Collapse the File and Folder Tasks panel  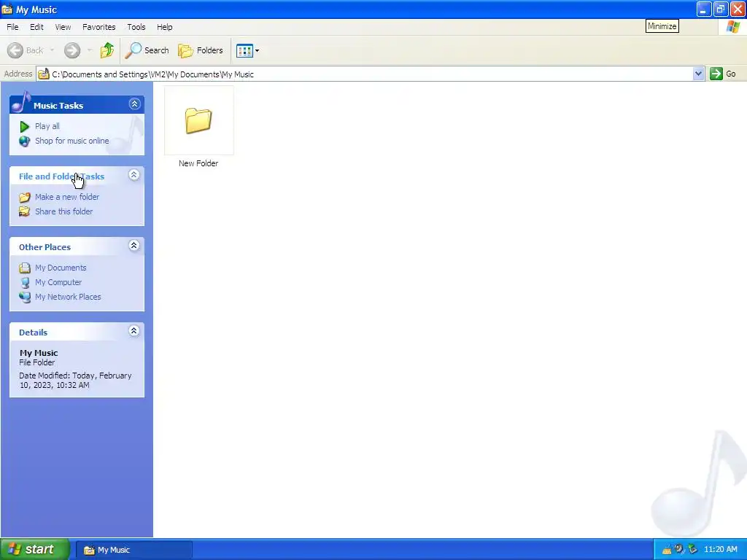(134, 175)
